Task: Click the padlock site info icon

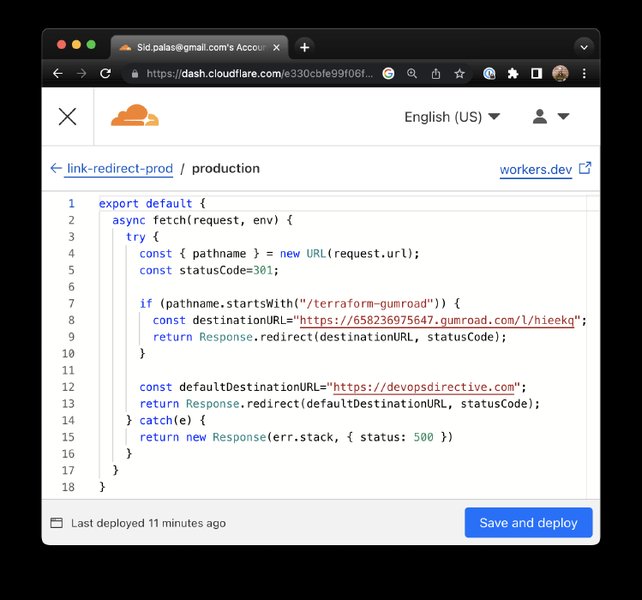Action: (x=135, y=74)
